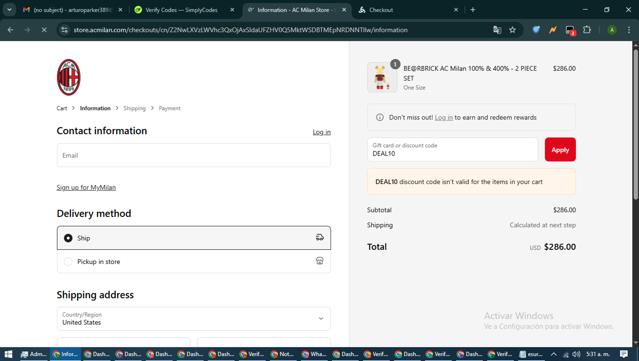Expand the Country/Region dropdown
The image size is (639, 361).
tap(194, 319)
